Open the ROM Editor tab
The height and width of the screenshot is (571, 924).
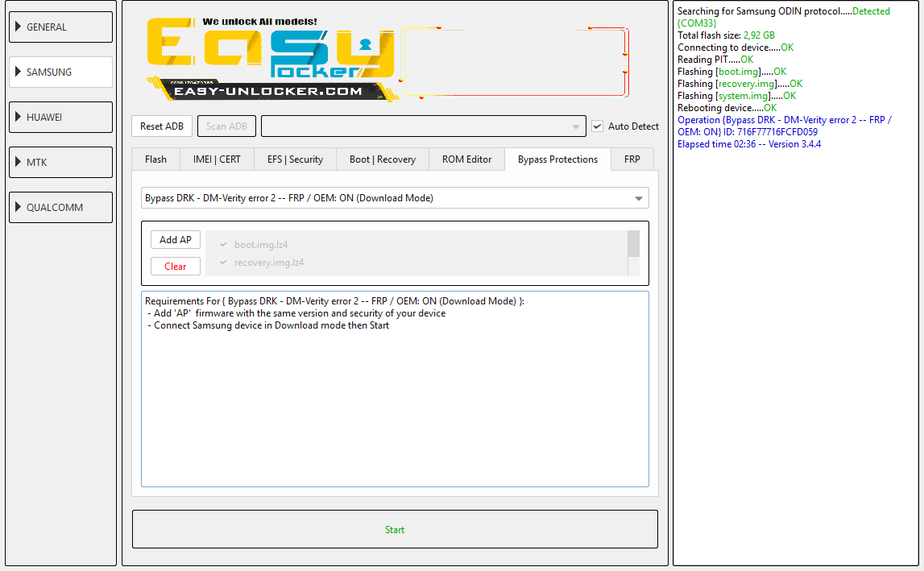click(x=466, y=159)
